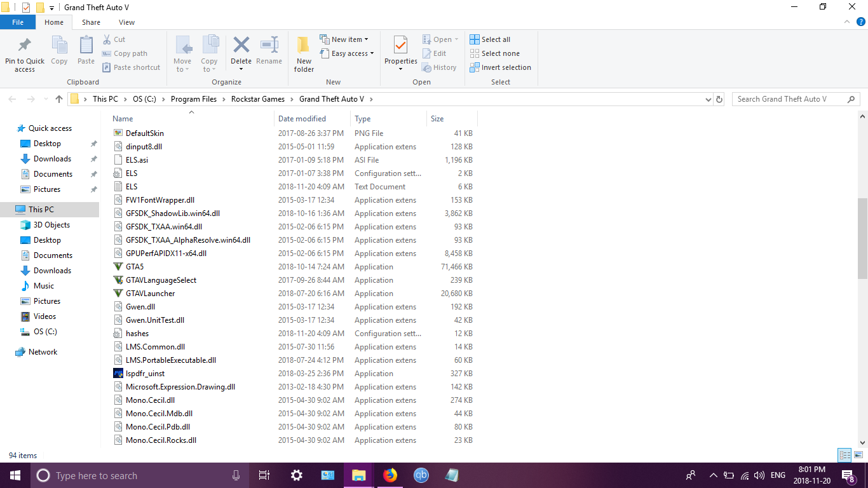Refresh the current folder view

click(x=719, y=99)
